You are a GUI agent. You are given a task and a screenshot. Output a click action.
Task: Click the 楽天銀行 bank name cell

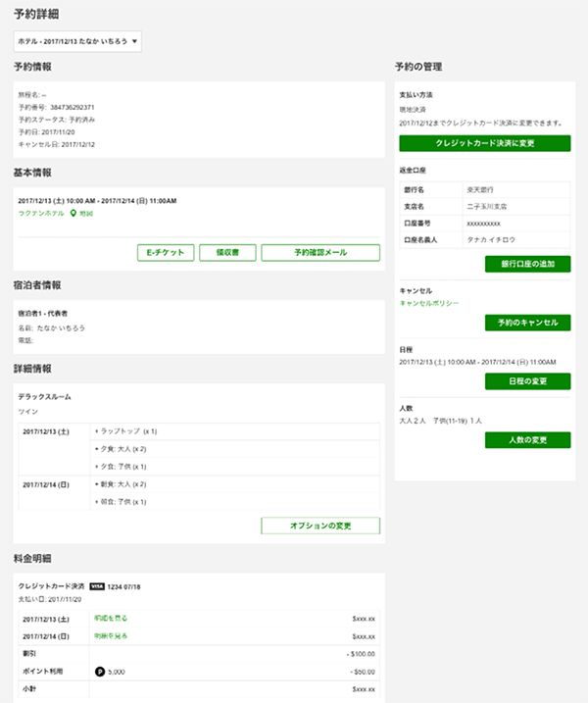pos(483,189)
